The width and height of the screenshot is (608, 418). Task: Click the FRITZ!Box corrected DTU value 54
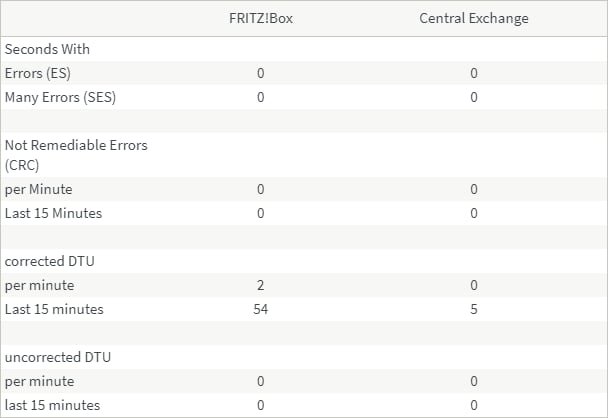260,309
